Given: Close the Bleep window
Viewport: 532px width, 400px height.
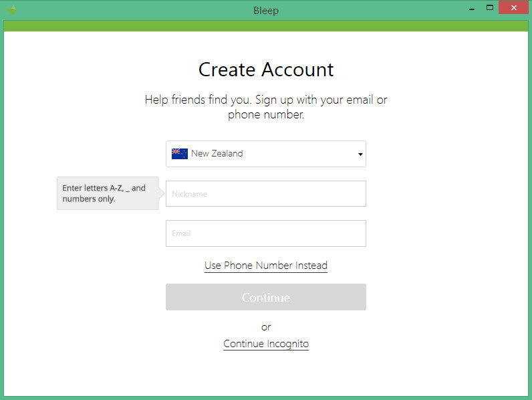Looking at the screenshot, I should (513, 7).
